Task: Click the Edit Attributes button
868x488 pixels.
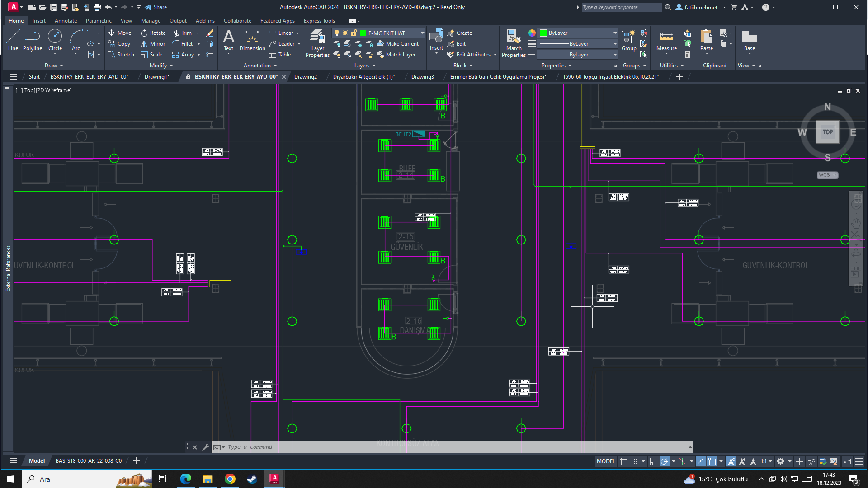Action: tap(472, 55)
